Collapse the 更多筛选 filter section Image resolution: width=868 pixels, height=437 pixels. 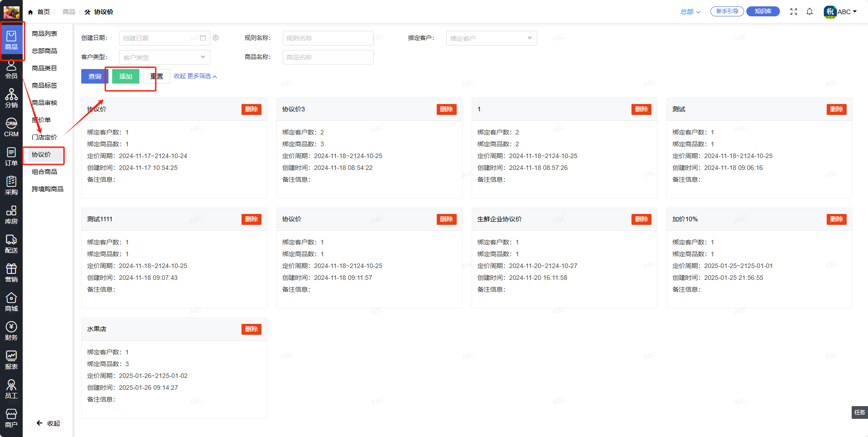tap(195, 76)
